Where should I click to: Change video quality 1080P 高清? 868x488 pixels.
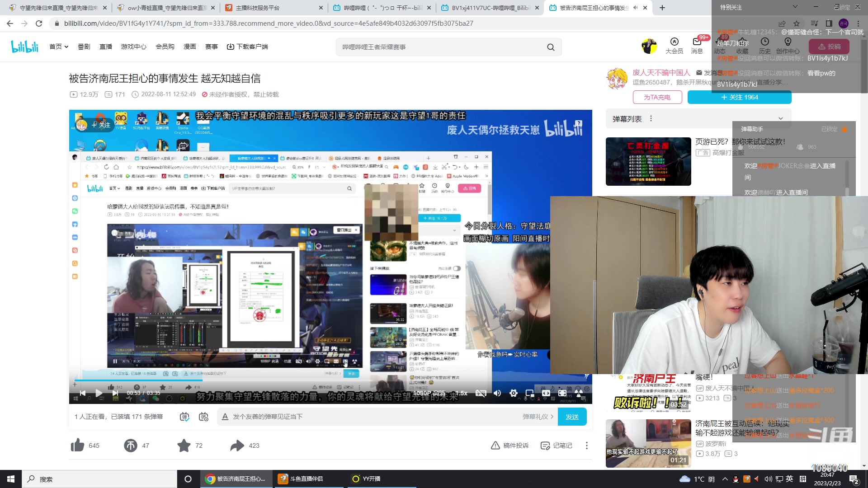[429, 393]
